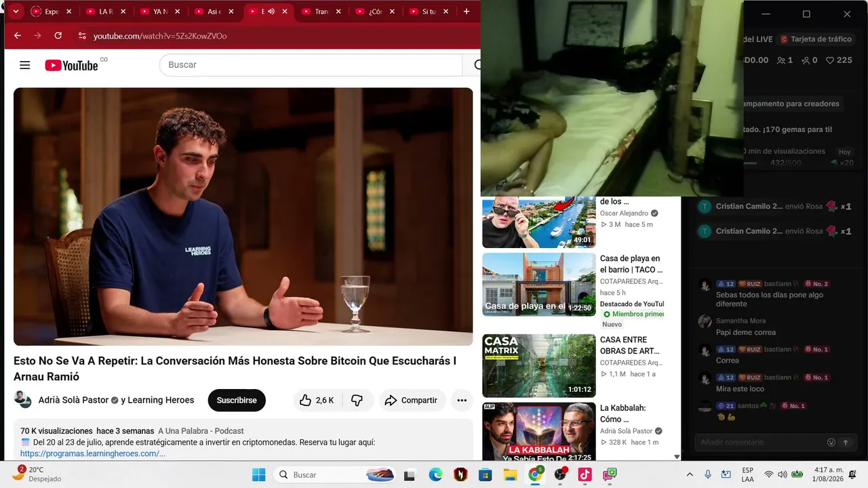Open the TikTok app on the taskbar

585,474
